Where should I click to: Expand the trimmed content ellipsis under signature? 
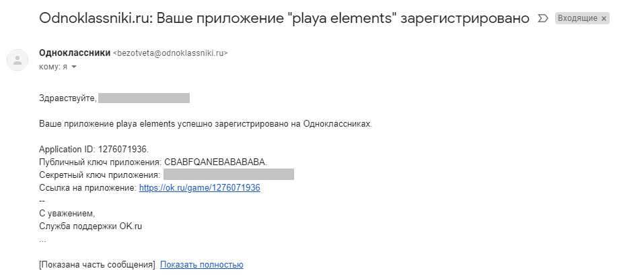coord(42,239)
